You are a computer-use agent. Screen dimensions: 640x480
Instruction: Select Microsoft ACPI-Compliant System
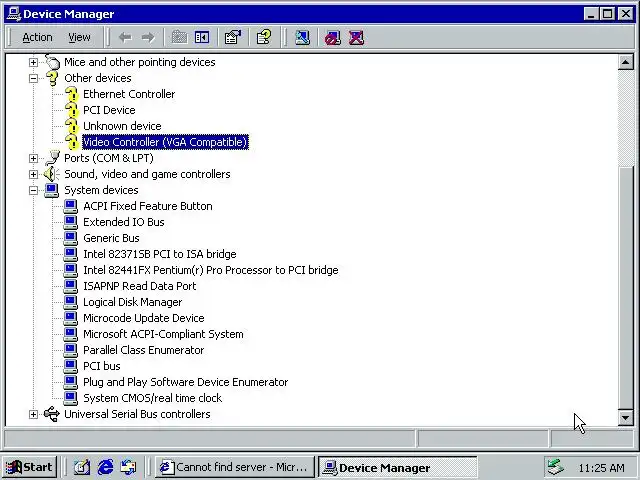(163, 334)
